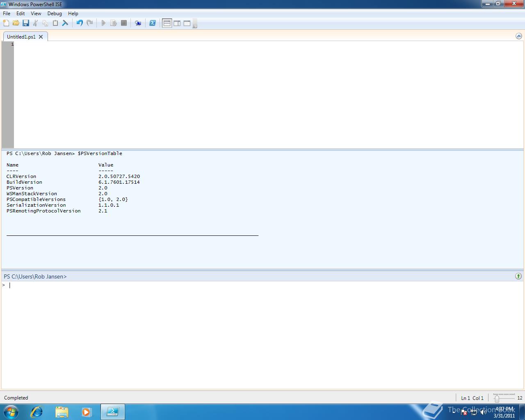
Task: Show script pane on top layout
Action: click(167, 23)
